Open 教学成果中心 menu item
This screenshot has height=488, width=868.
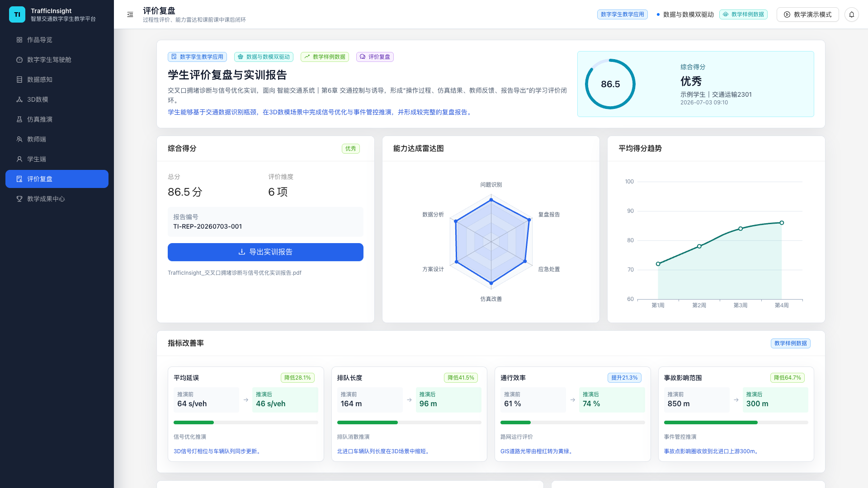[57, 199]
